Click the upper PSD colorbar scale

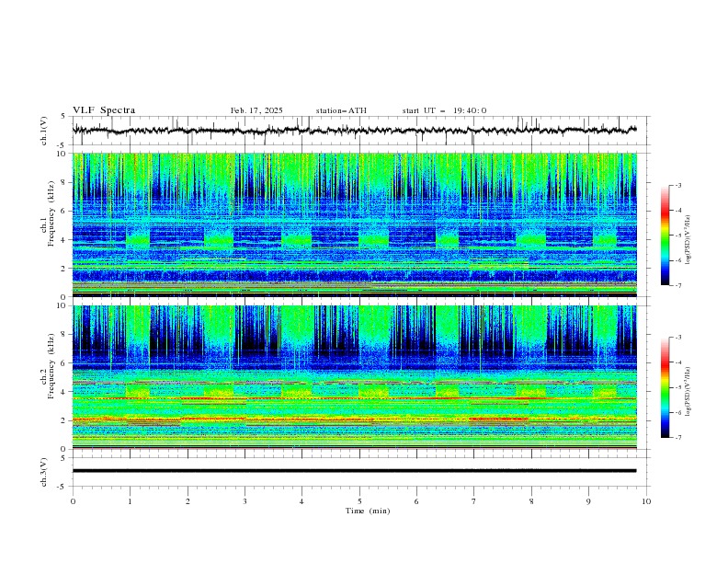665,236
